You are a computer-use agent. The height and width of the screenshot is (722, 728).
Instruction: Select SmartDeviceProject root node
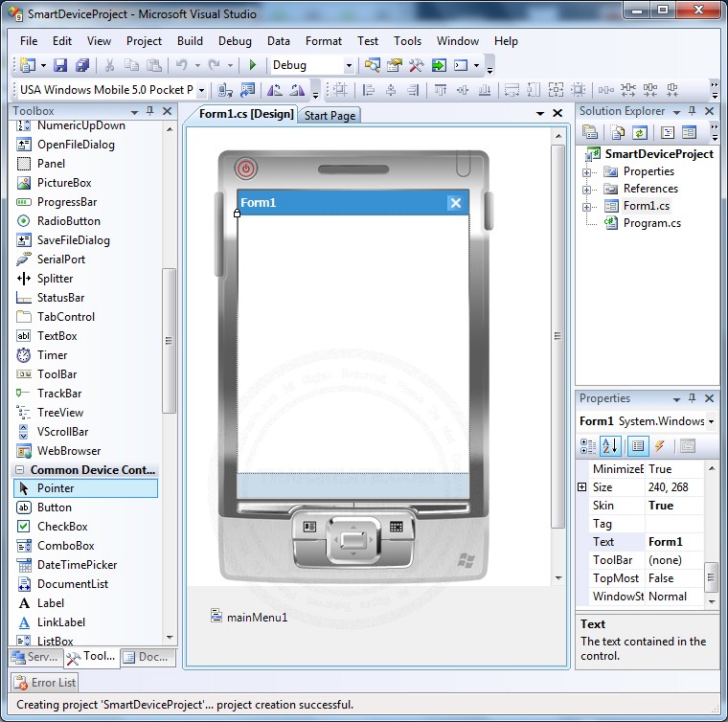pyautogui.click(x=659, y=153)
